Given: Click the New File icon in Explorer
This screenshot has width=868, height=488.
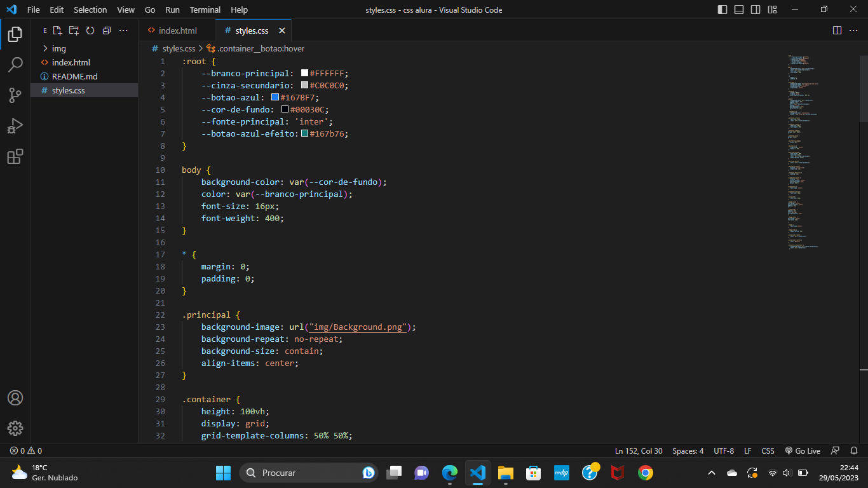Looking at the screenshot, I should tap(57, 30).
